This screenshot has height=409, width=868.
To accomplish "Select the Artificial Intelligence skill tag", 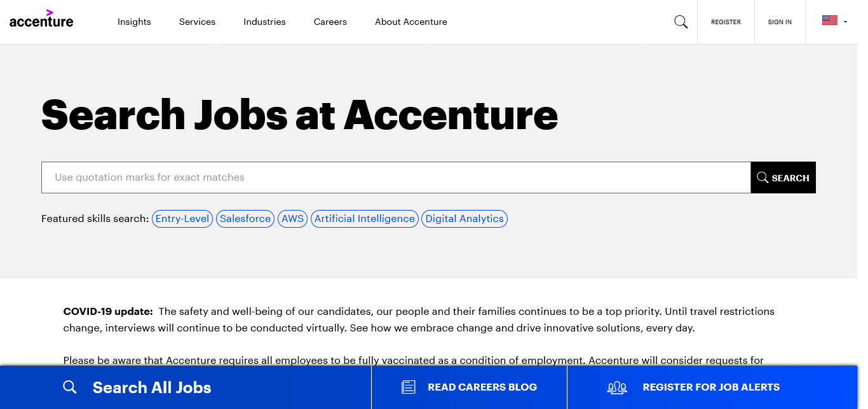I will (365, 219).
